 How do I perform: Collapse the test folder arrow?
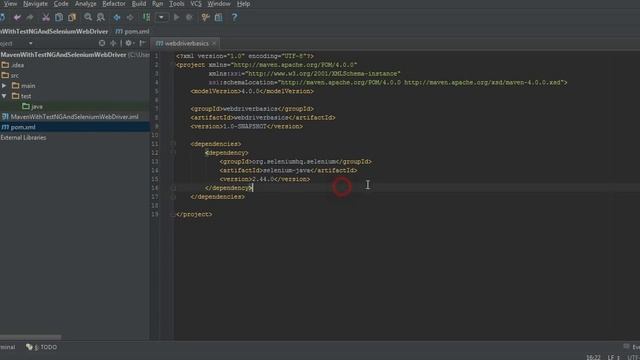point(4,96)
